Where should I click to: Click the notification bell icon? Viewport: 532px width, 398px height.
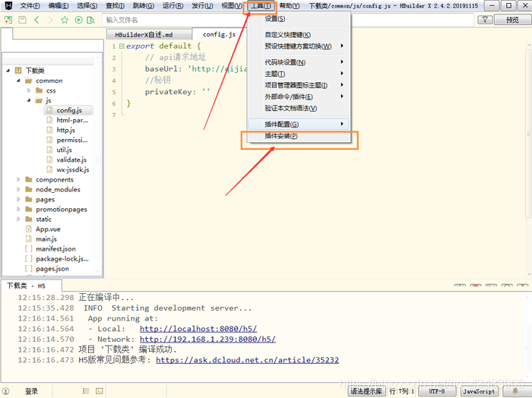515,391
